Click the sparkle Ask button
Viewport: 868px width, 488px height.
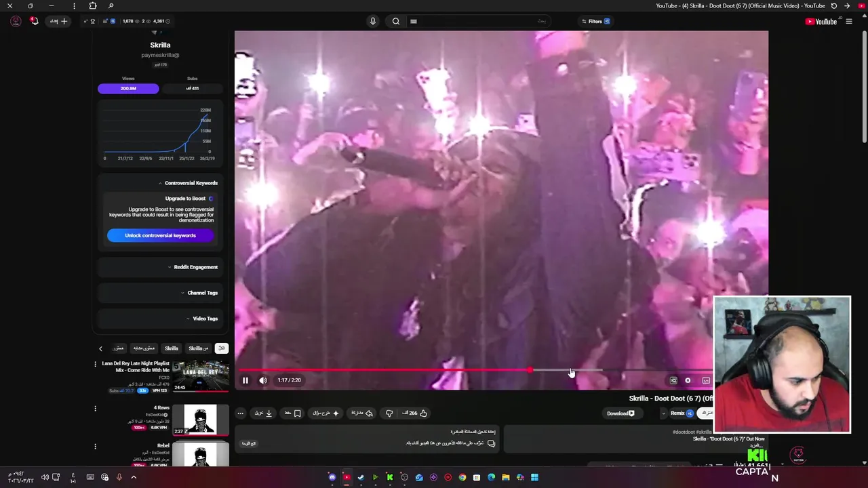click(326, 413)
